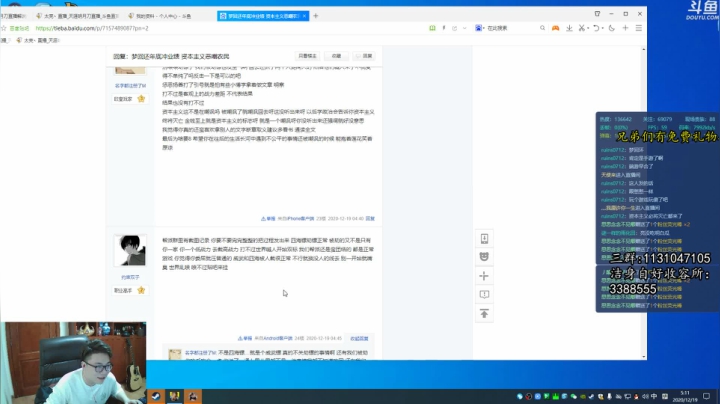Image resolution: width=720 pixels, height=404 pixels.
Task: Reply to the 23rd floor post
Action: 370,219
